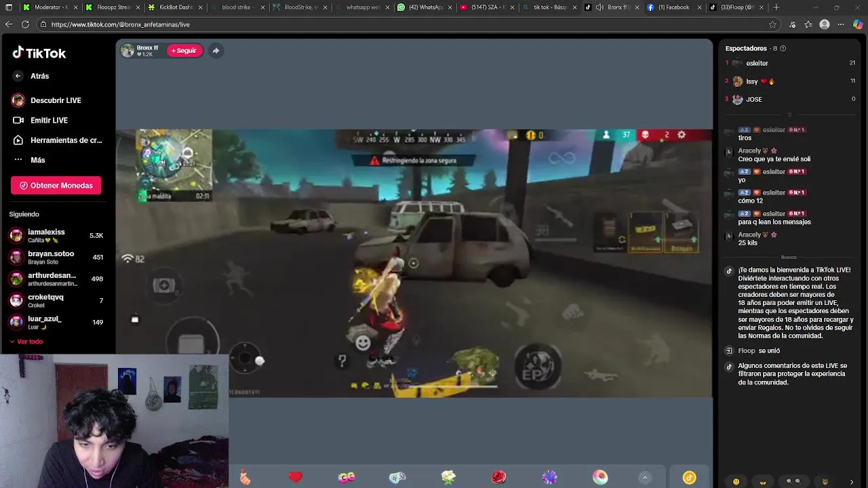Image resolution: width=868 pixels, height=488 pixels.
Task: Follow Bronx ff with Seguir button
Action: click(x=184, y=51)
